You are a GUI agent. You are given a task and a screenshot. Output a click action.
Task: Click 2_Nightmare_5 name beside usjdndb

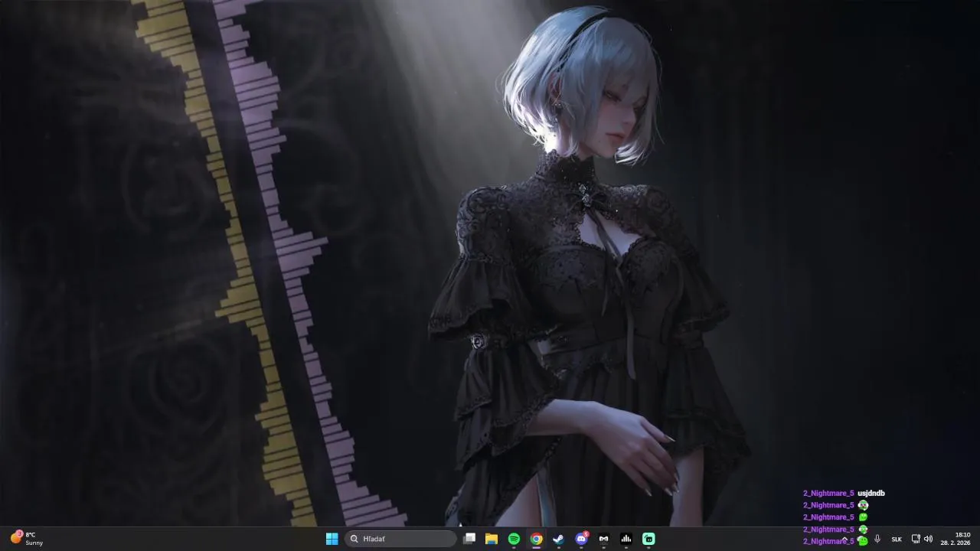click(828, 494)
